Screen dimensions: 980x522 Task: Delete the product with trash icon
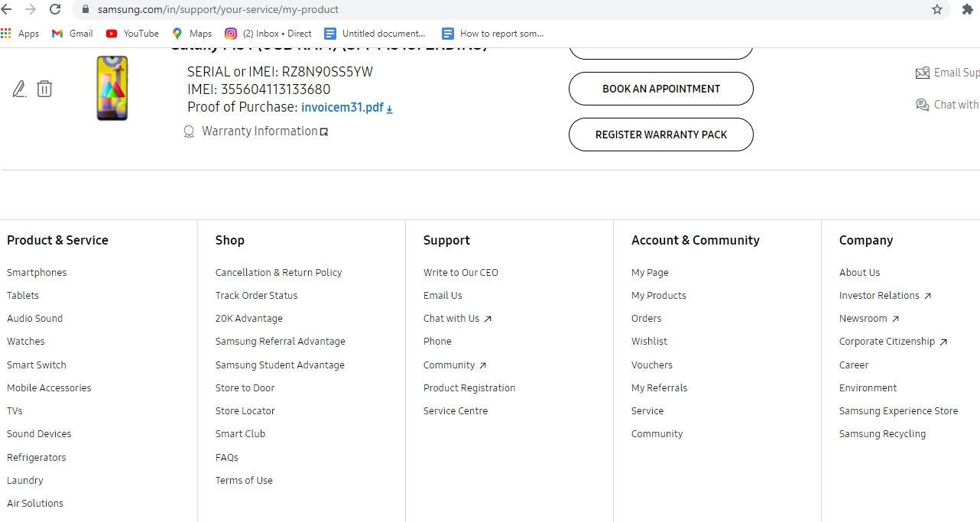44,89
